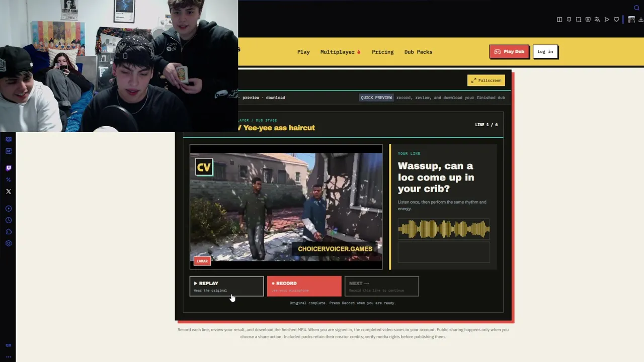Click the GTA scene video preview

coord(286,207)
